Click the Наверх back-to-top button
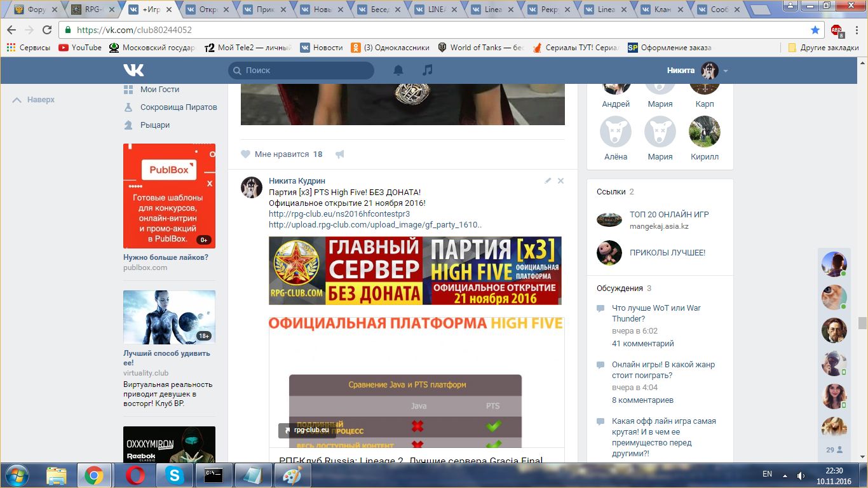 [x=34, y=100]
